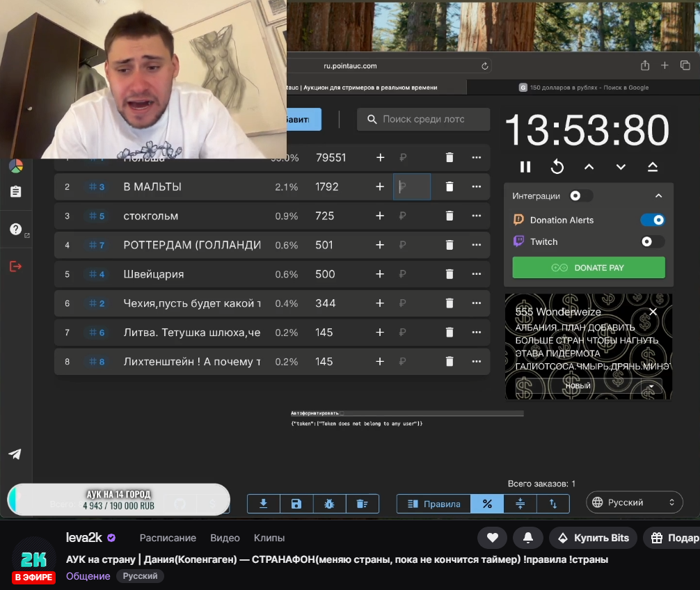Click the Telegram paper plane icon

click(15, 454)
